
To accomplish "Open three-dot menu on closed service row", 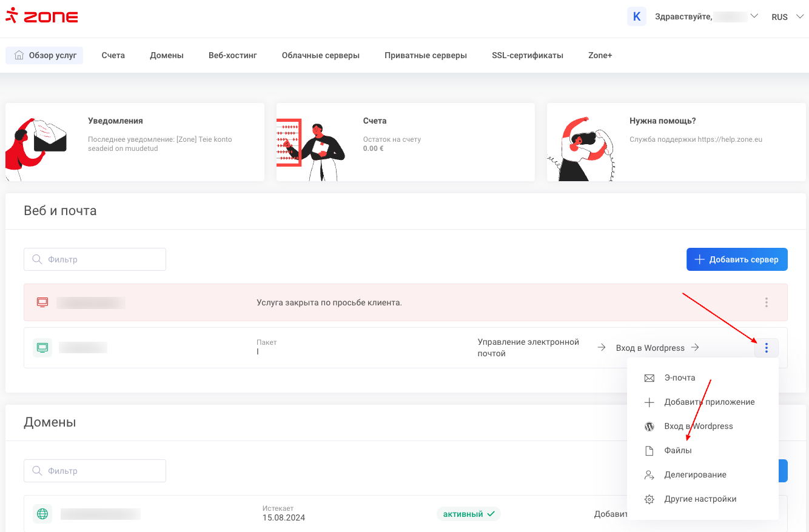I will (766, 302).
